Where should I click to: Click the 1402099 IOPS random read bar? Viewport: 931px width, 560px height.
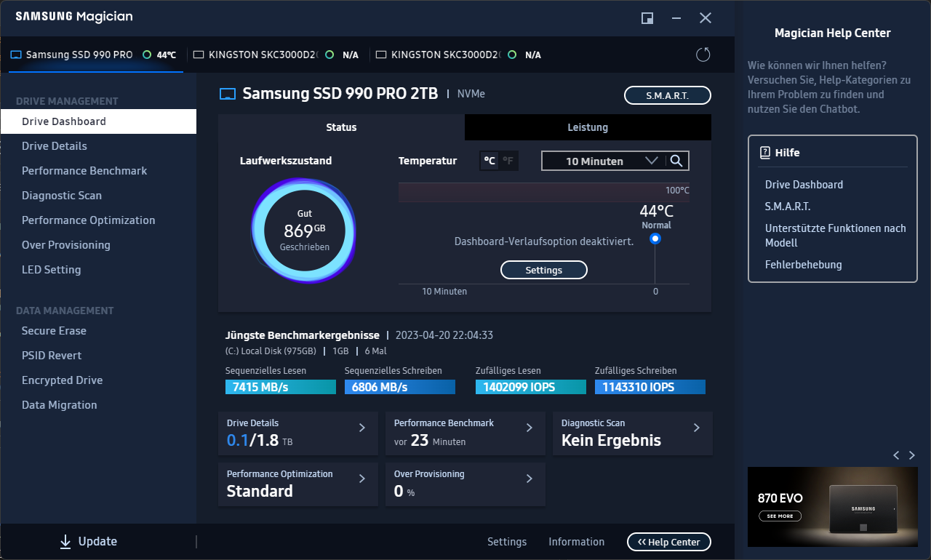pyautogui.click(x=531, y=387)
